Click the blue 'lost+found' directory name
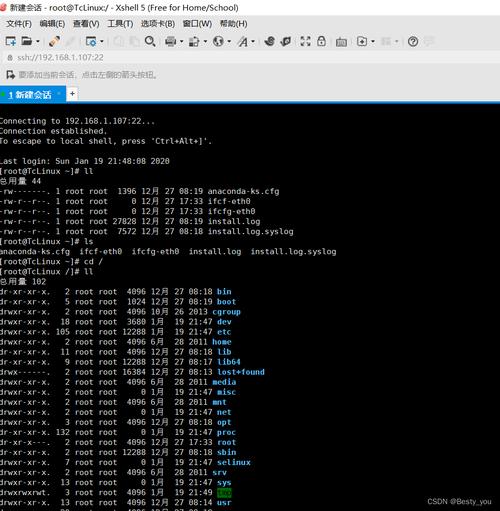This screenshot has width=500, height=511. [241, 372]
